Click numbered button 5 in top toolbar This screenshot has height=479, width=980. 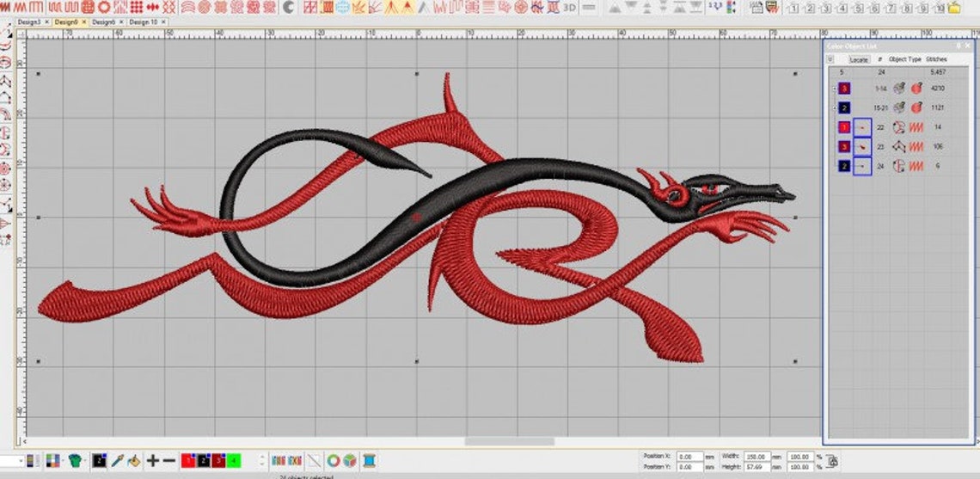[858, 8]
